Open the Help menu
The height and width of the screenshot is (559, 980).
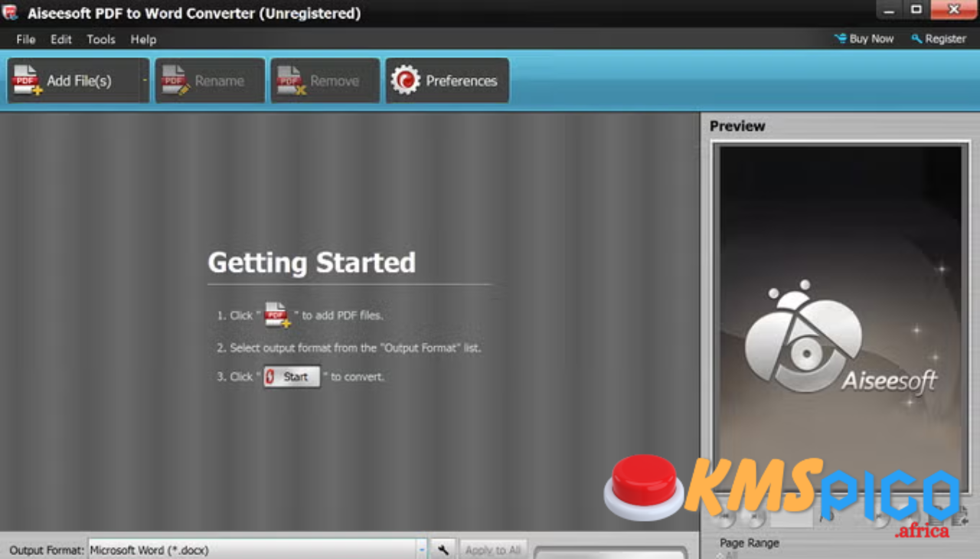click(143, 39)
